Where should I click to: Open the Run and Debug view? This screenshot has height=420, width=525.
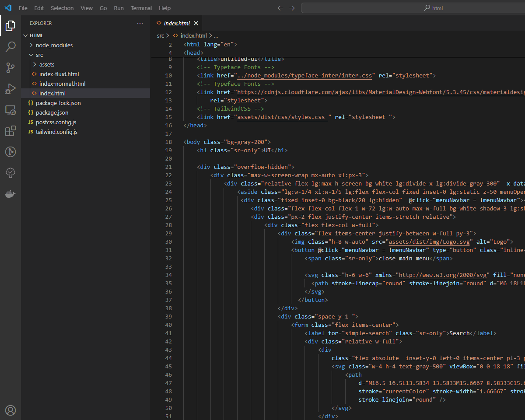point(10,89)
